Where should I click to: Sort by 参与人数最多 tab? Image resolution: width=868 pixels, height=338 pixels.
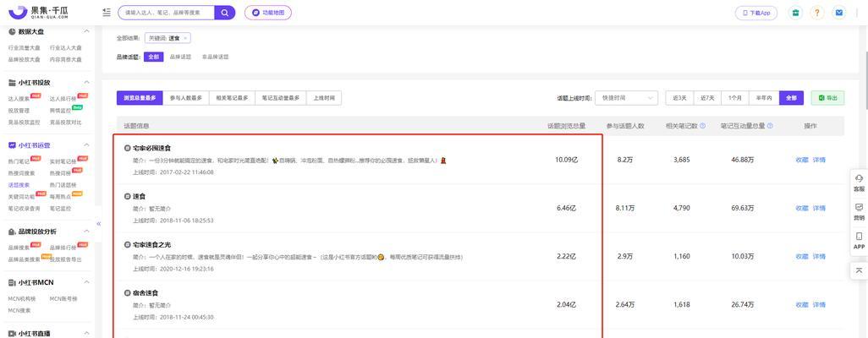(x=185, y=98)
